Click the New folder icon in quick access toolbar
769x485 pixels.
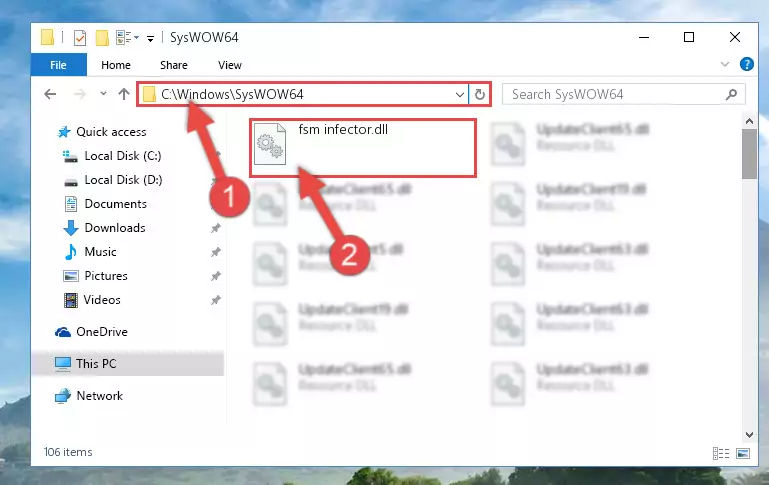[x=102, y=38]
